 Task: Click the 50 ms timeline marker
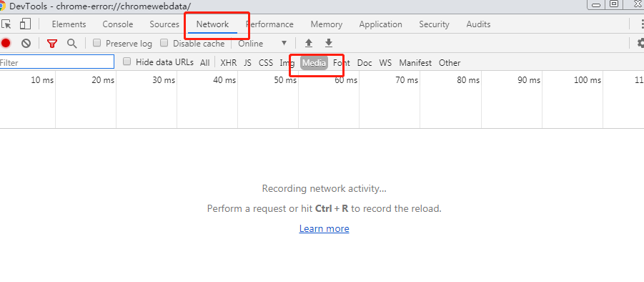point(285,80)
